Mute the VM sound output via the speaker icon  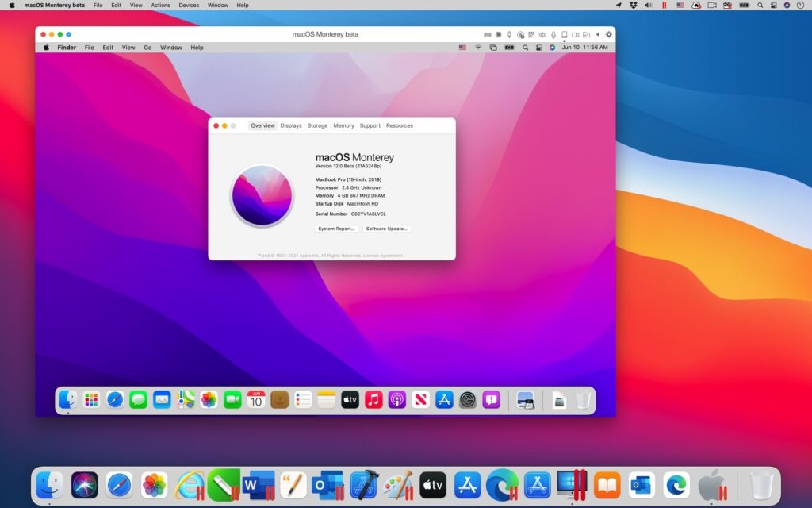(542, 34)
